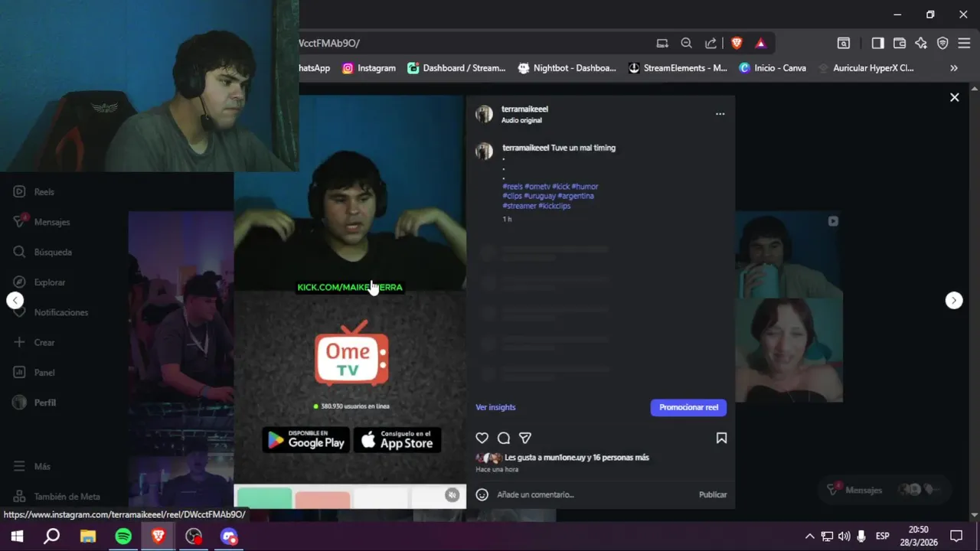Click the install app icon in address bar
Screen dimensions: 980x551
pyautogui.click(x=662, y=44)
